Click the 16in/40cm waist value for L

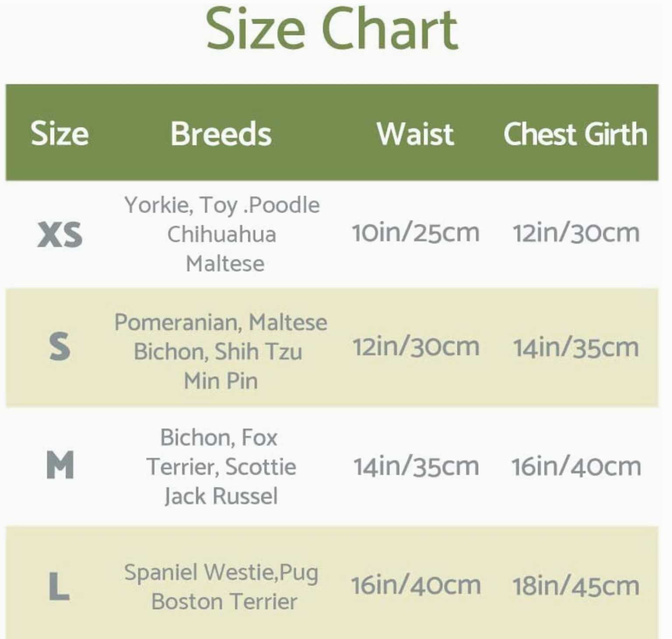coord(415,586)
